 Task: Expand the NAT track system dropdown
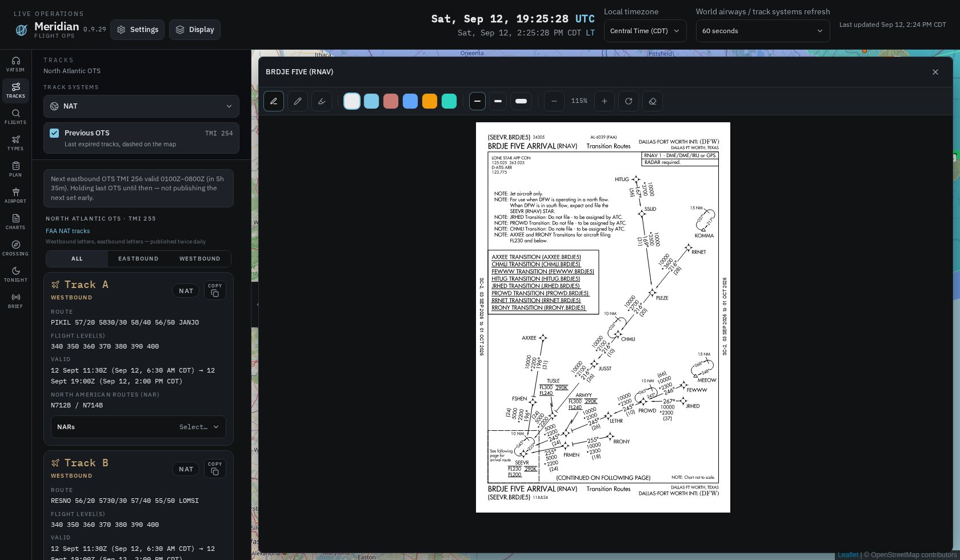click(x=141, y=106)
